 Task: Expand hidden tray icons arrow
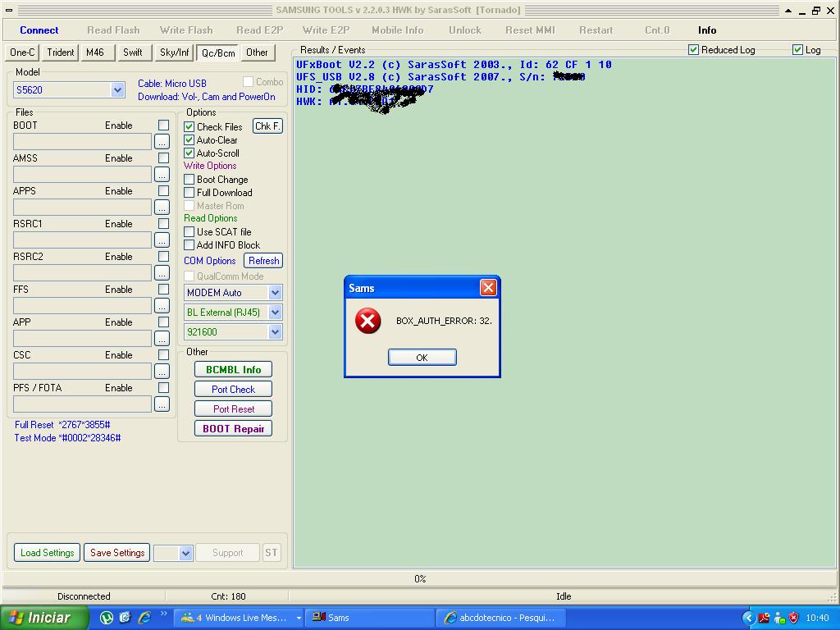click(x=748, y=618)
